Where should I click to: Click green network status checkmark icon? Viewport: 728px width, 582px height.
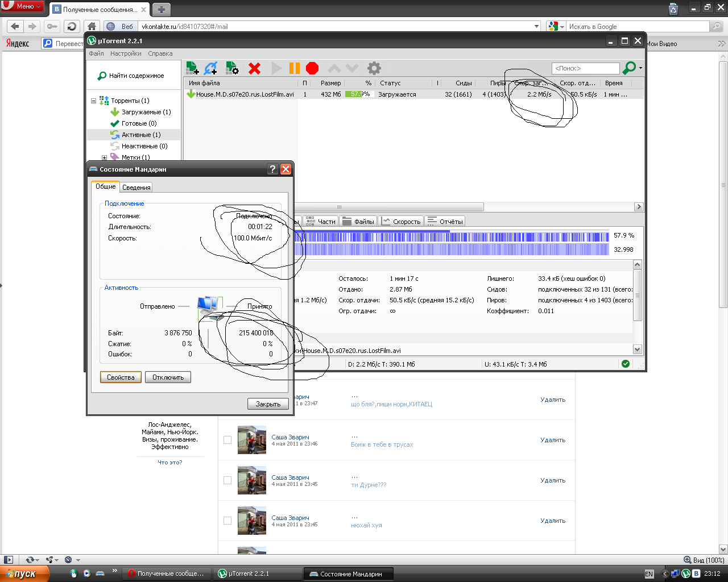[626, 364]
